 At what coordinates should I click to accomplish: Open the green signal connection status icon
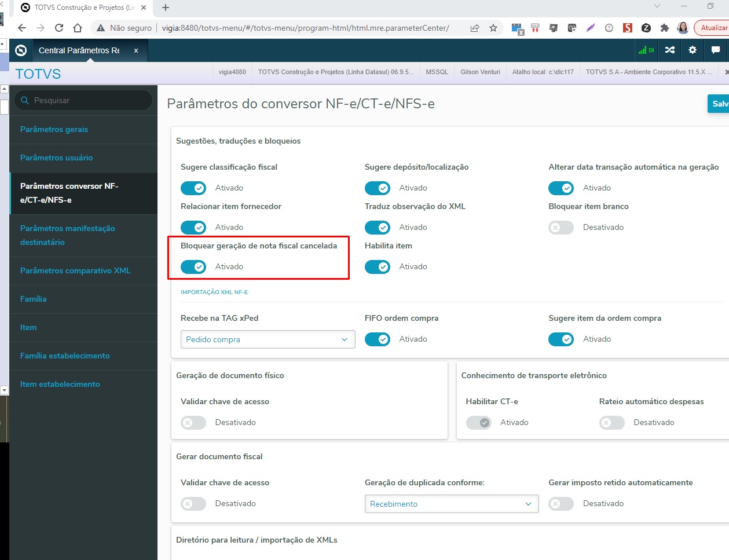[x=646, y=50]
